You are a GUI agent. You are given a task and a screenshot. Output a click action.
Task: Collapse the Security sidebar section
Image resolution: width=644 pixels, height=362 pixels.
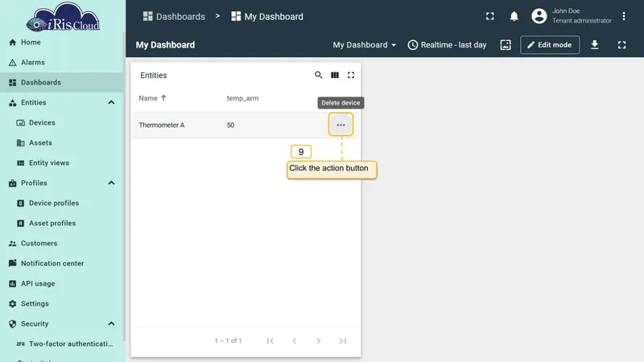tap(111, 324)
